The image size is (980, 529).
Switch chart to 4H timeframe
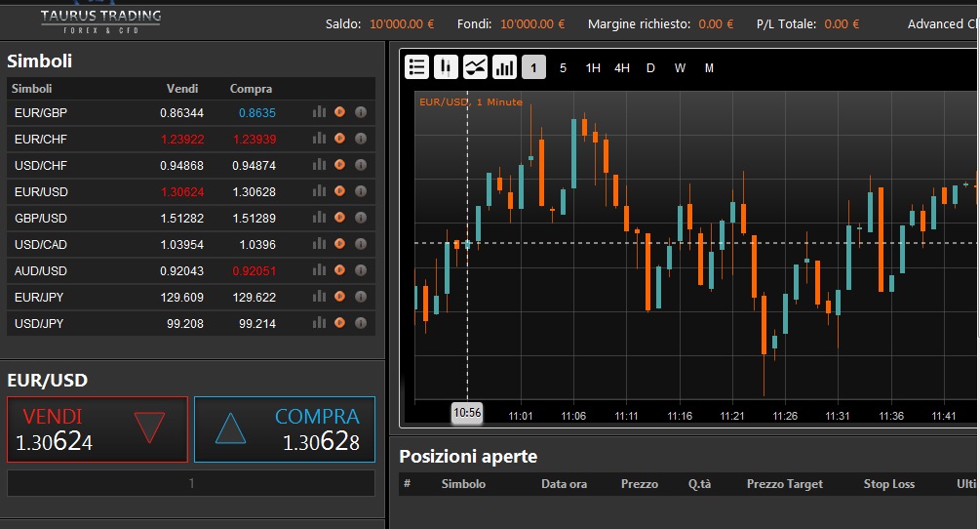coord(622,68)
